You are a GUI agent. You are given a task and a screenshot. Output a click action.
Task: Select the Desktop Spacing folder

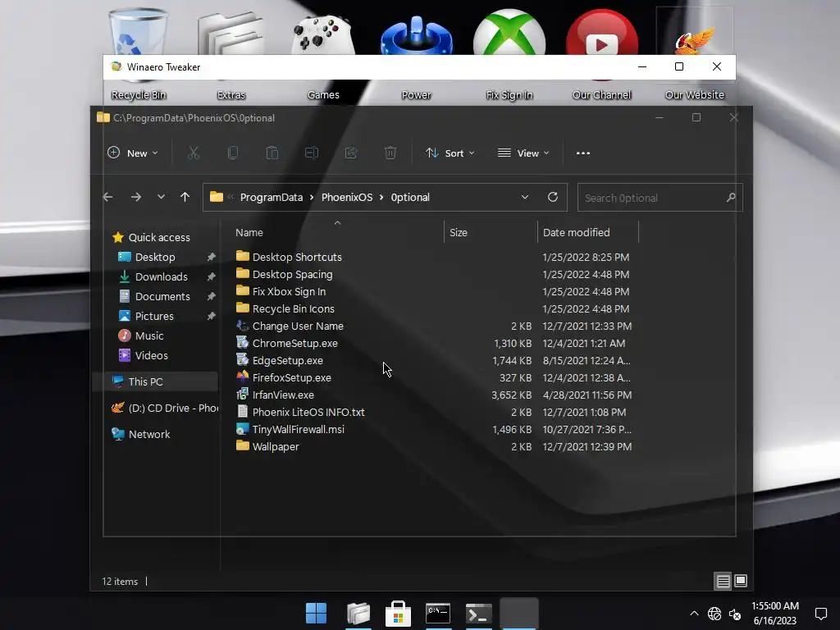click(x=285, y=274)
